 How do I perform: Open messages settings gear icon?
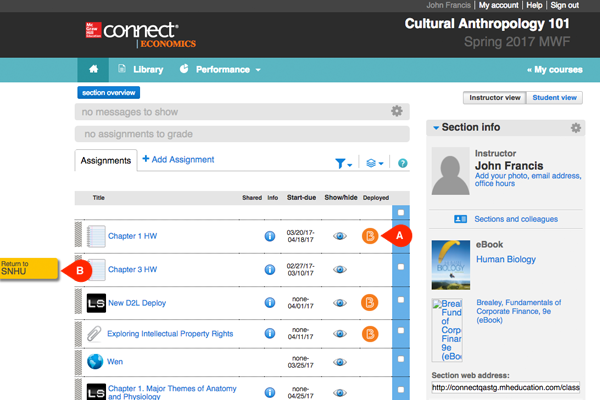pyautogui.click(x=397, y=111)
